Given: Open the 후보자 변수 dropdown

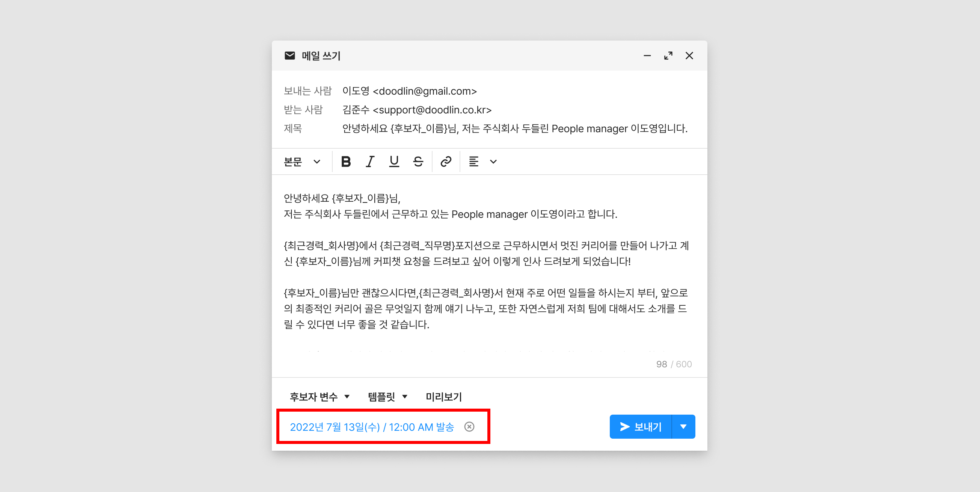Looking at the screenshot, I should tap(319, 397).
